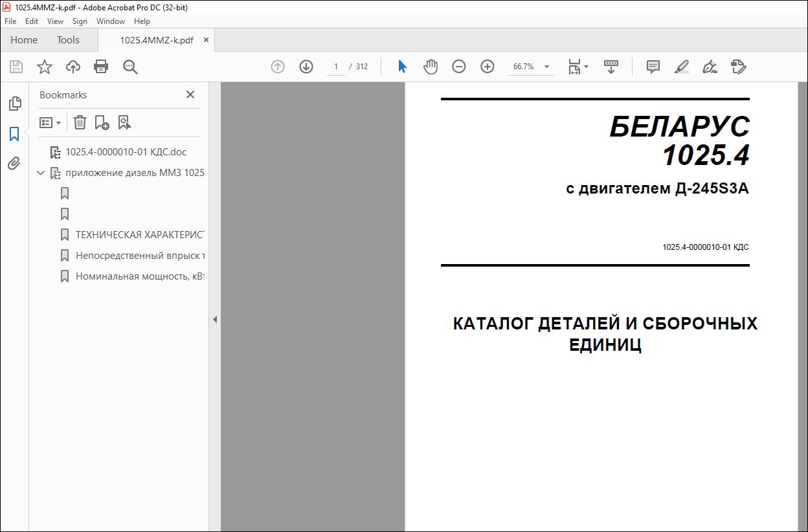Open the Help menu
The image size is (808, 532).
[142, 21]
